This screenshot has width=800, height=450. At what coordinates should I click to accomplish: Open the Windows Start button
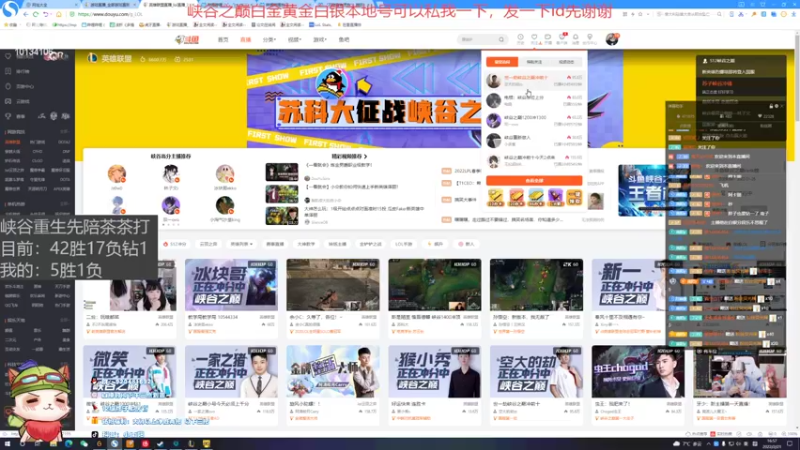[x=7, y=444]
